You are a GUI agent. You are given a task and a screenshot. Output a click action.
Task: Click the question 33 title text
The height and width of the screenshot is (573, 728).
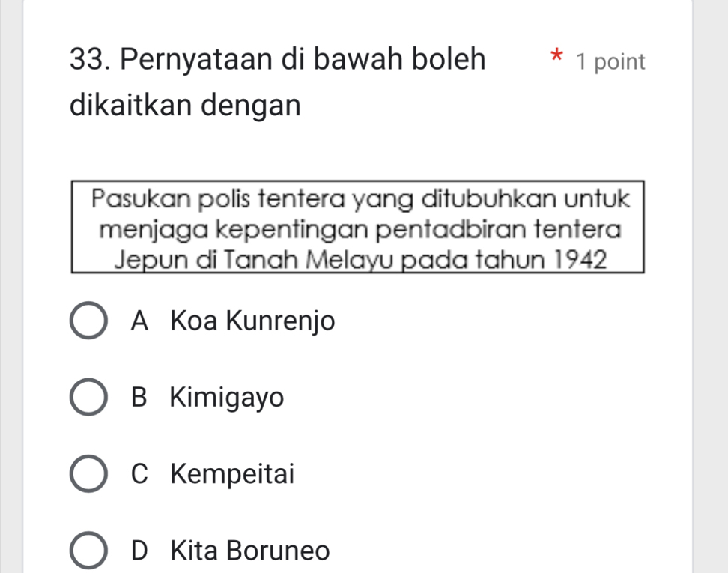[x=276, y=60]
